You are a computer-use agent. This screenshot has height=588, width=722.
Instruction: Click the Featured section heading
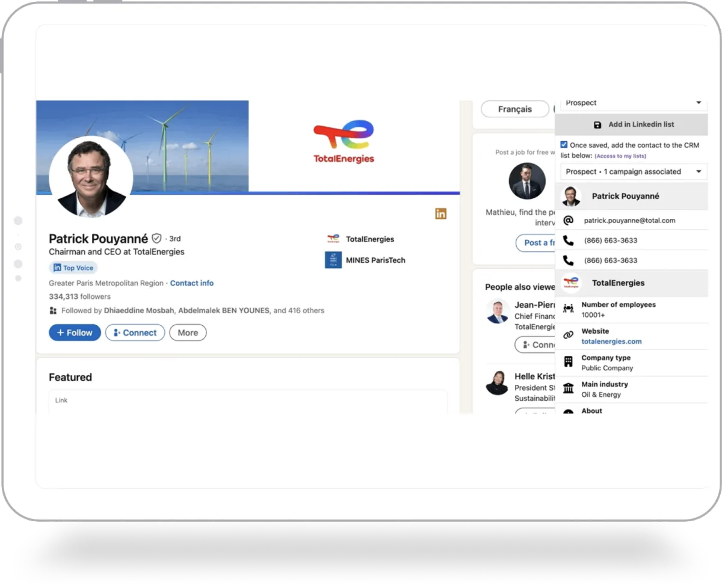tap(70, 378)
